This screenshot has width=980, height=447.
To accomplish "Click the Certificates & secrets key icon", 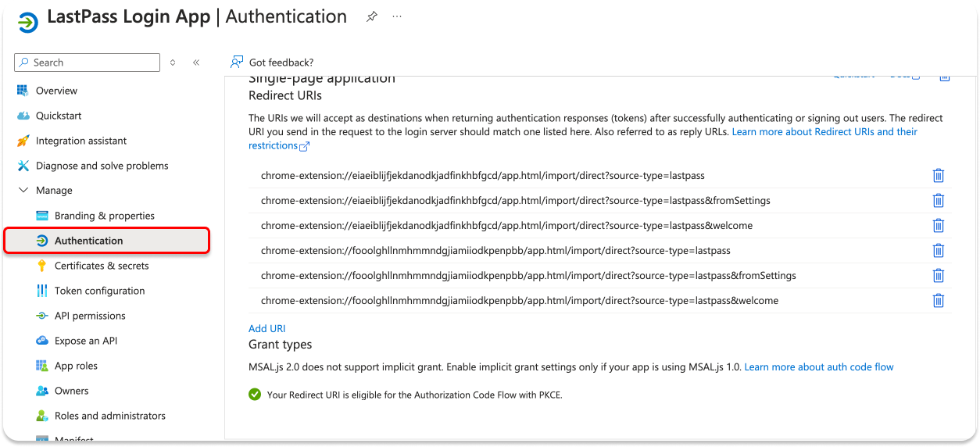I will point(42,266).
